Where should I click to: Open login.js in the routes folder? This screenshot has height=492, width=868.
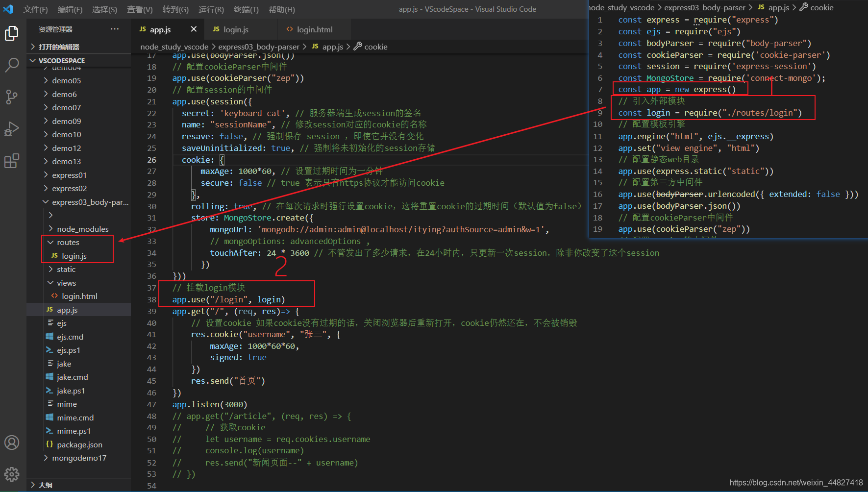(78, 256)
